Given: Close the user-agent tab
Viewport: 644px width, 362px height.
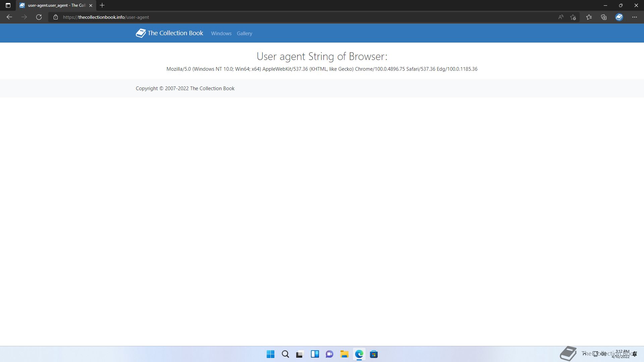Looking at the screenshot, I should tap(91, 5).
